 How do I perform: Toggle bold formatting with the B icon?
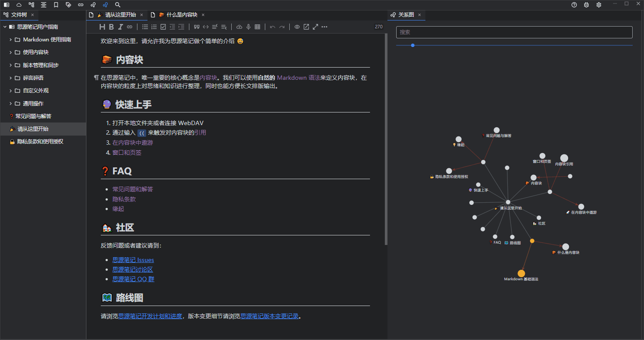coord(111,27)
